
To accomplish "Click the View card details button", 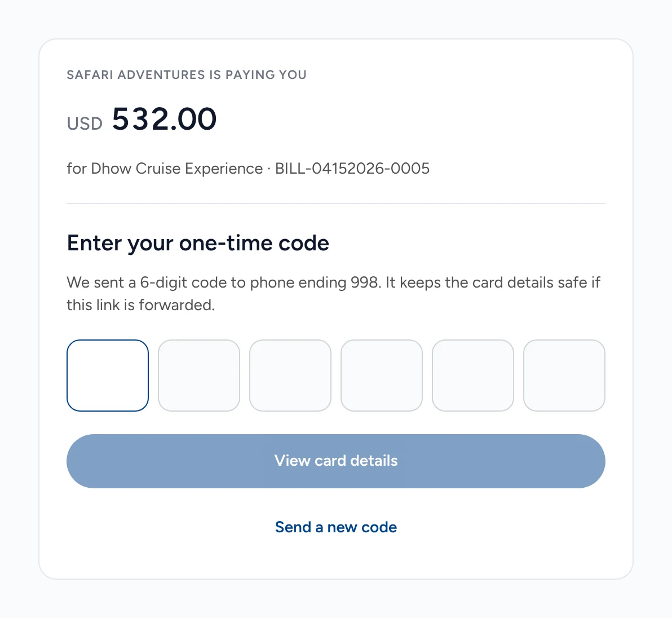I will pos(336,461).
